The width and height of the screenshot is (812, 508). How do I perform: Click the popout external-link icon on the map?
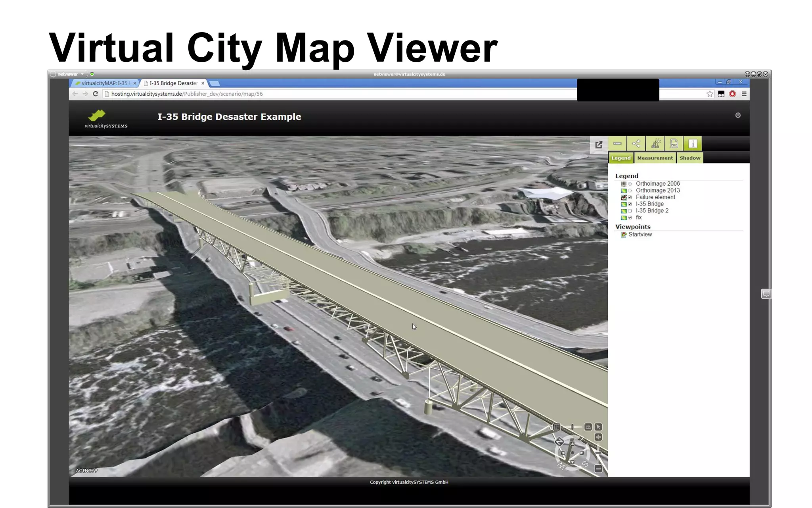tap(599, 145)
